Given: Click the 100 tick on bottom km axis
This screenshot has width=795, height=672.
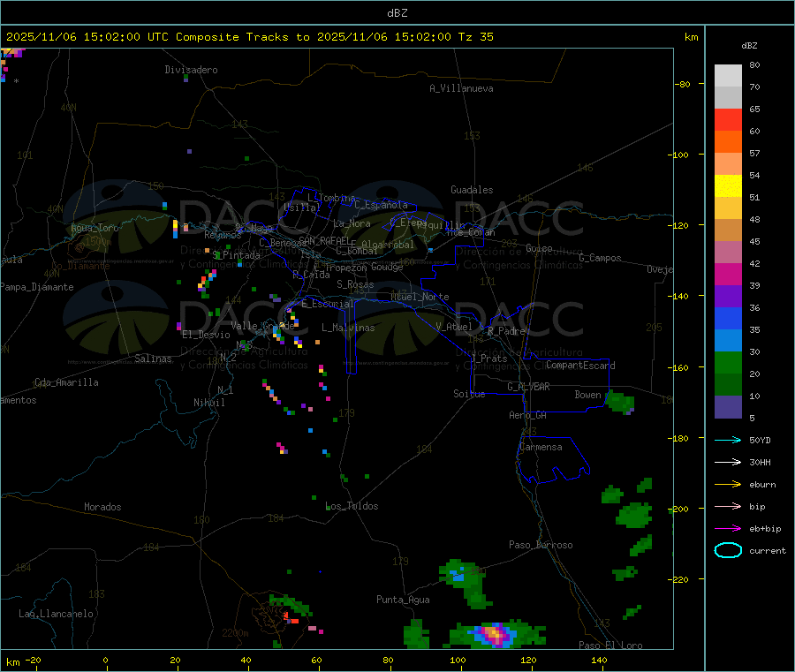Looking at the screenshot, I should tap(458, 660).
